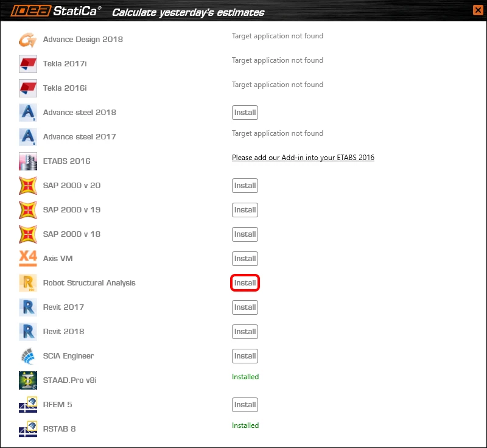This screenshot has width=487, height=448.
Task: Select the 'RFEM 5' label
Action: pos(57,405)
